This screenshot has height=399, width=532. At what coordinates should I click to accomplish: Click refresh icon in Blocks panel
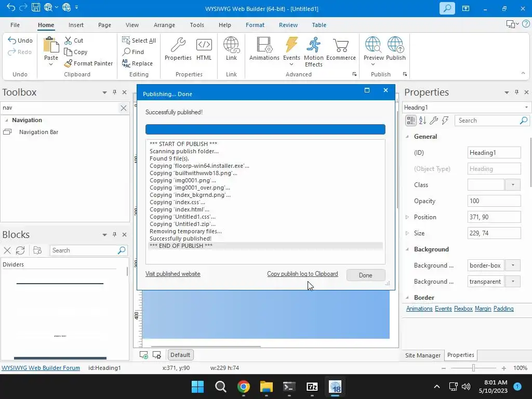pos(20,250)
